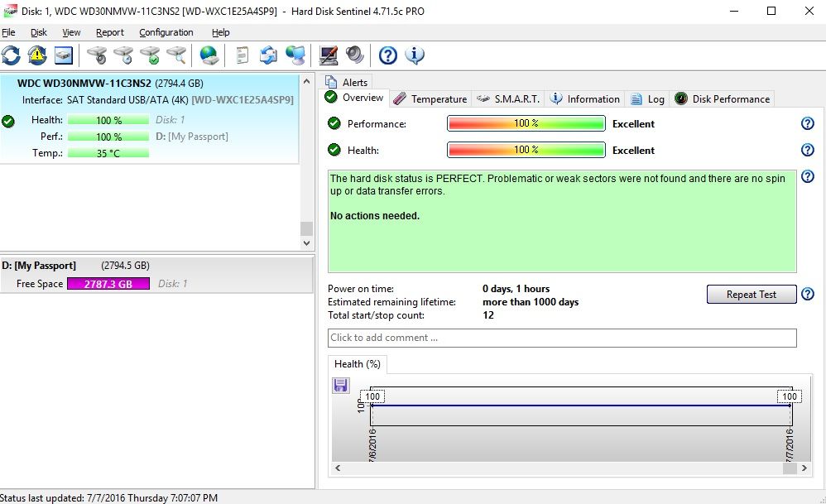Image resolution: width=826 pixels, height=504 pixels.
Task: Open the File menu
Action: pyautogui.click(x=8, y=32)
